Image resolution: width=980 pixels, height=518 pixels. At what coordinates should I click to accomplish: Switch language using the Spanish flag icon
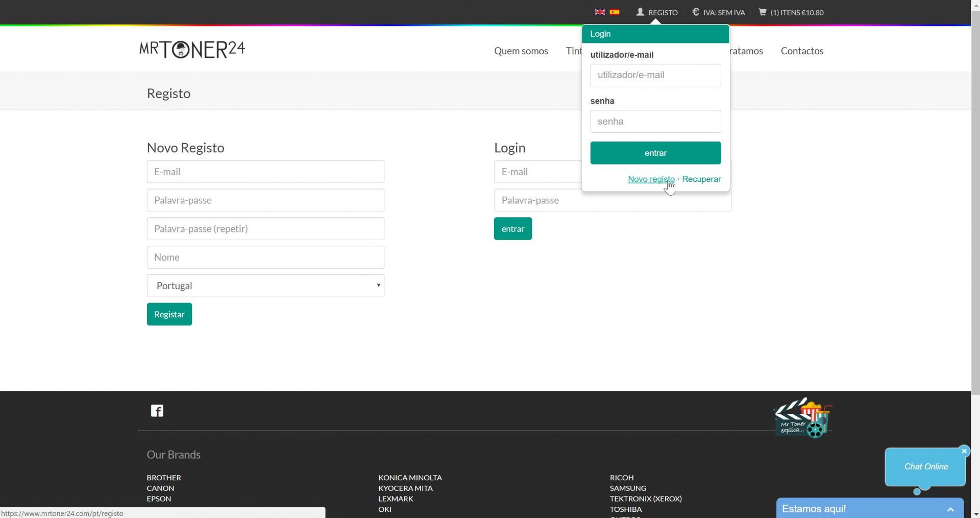(615, 12)
